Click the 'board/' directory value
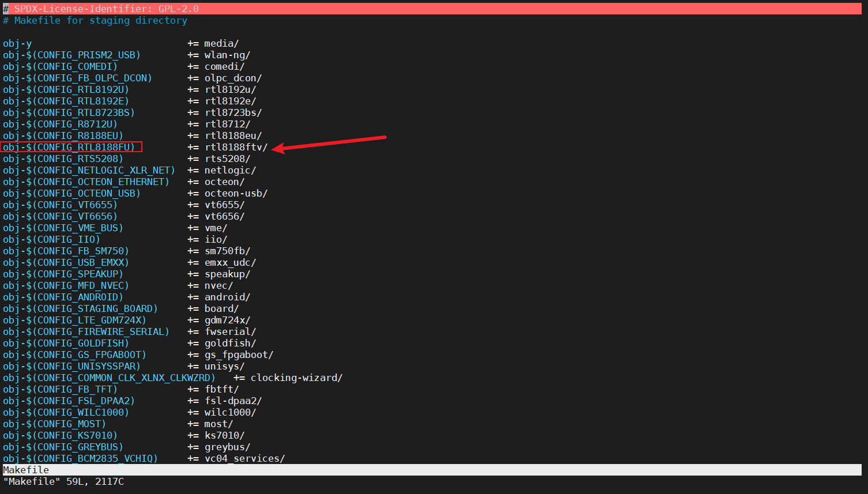 point(221,308)
